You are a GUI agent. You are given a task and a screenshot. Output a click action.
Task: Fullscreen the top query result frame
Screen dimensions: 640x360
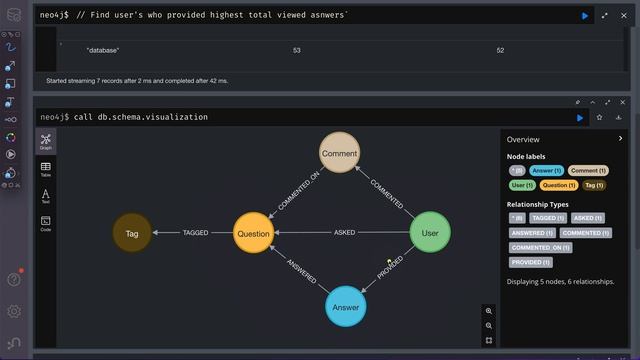[x=604, y=16]
